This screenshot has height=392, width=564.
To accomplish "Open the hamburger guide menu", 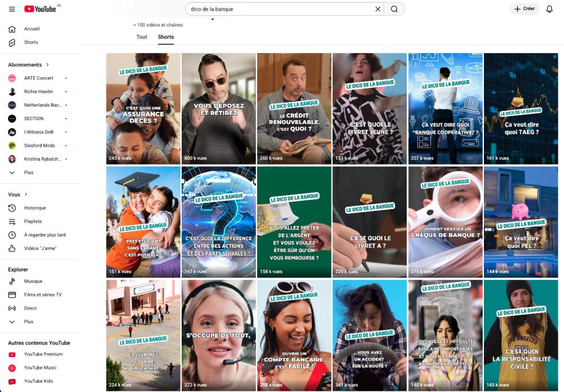I will [x=12, y=9].
